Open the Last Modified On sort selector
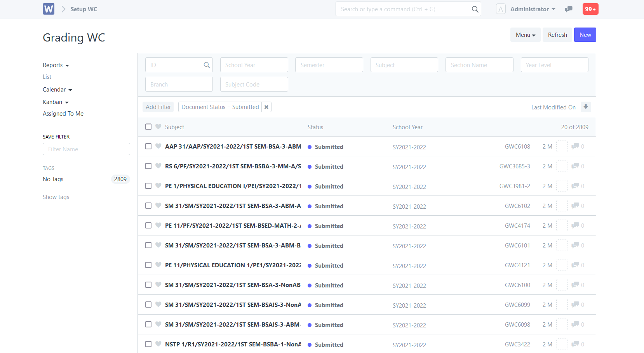Viewport: 644px width, 353px height. coord(553,107)
